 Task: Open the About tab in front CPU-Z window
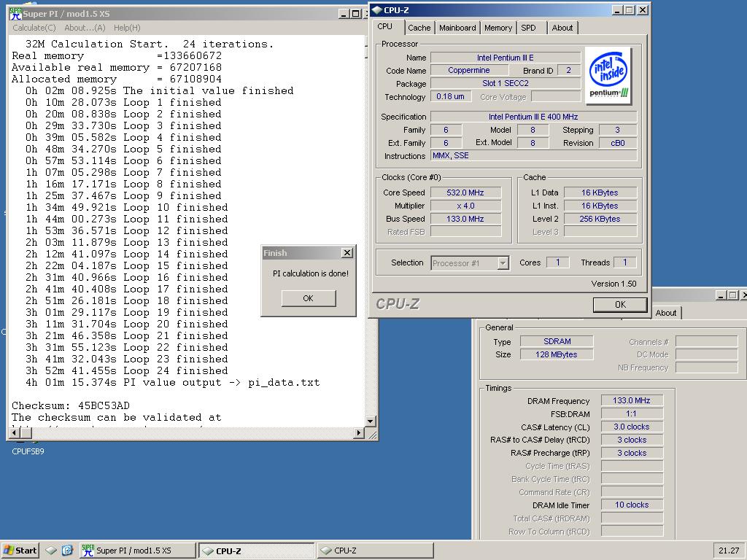(562, 28)
